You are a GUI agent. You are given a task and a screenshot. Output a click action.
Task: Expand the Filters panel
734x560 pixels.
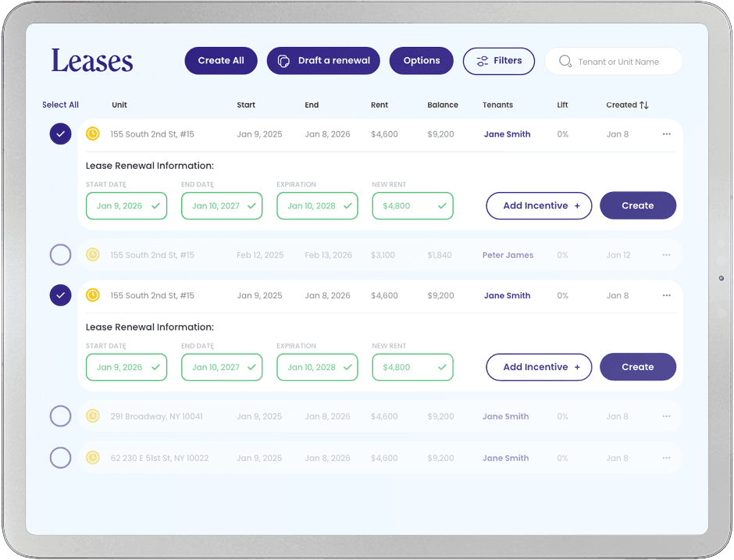pyautogui.click(x=498, y=61)
